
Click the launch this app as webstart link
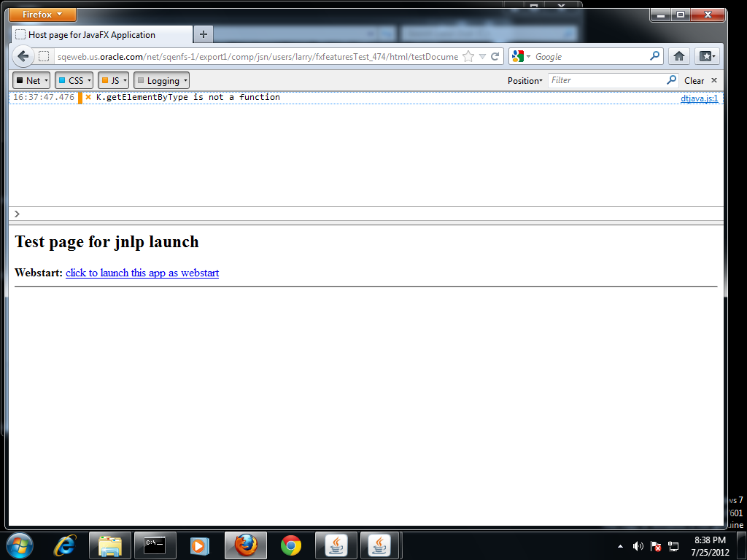[x=142, y=273]
